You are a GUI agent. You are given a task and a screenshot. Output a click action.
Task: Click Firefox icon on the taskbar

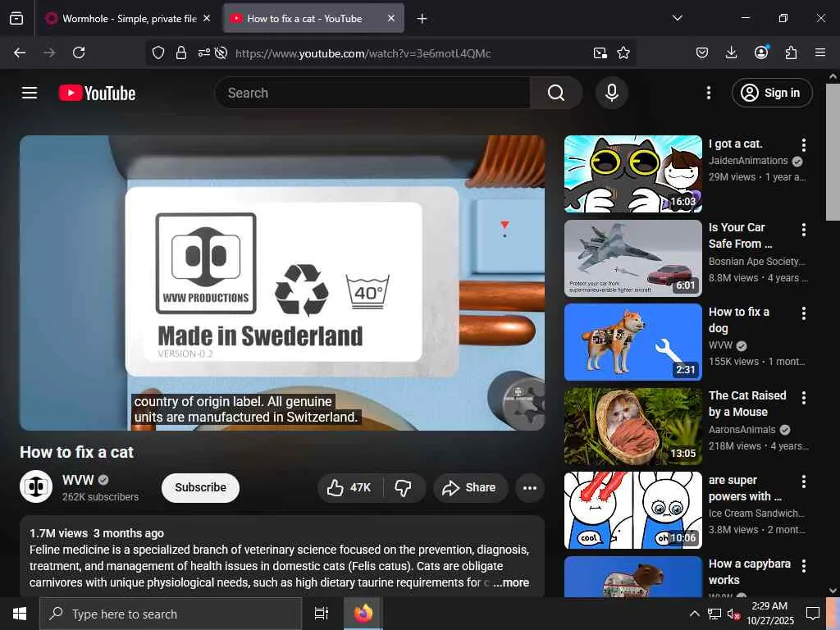(x=363, y=614)
